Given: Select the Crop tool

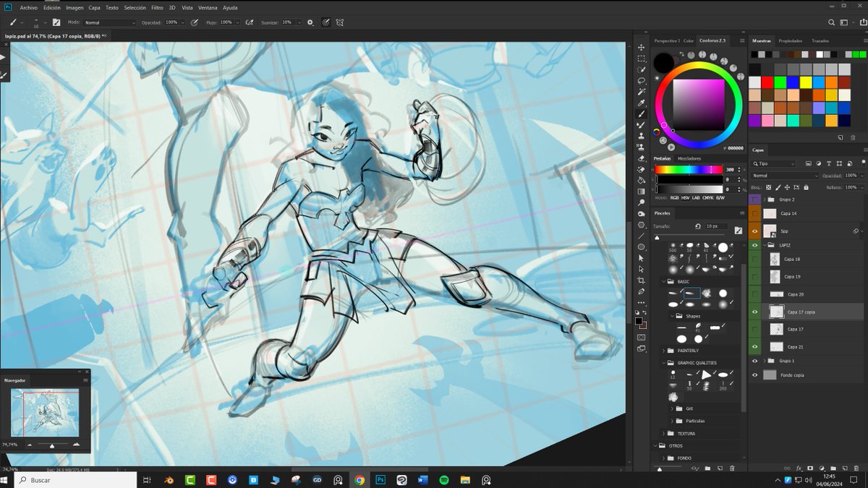Looking at the screenshot, I should [x=641, y=280].
